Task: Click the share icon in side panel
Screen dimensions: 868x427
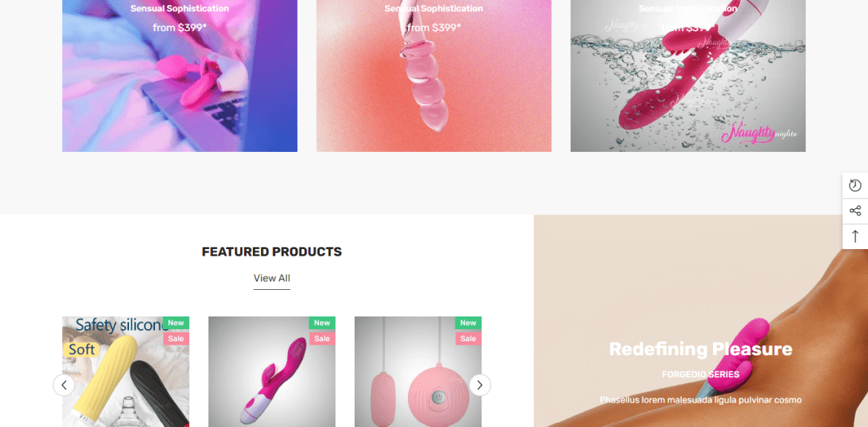Action: [x=855, y=211]
